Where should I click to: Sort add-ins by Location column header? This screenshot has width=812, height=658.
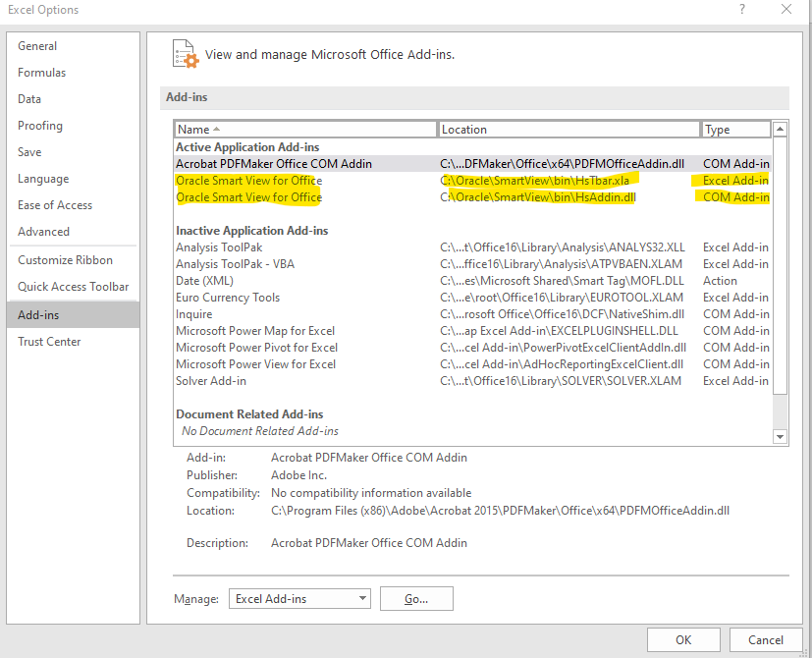click(568, 129)
